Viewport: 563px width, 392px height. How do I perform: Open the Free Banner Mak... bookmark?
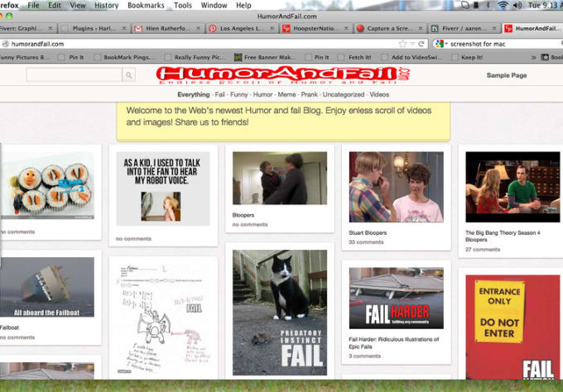265,57
